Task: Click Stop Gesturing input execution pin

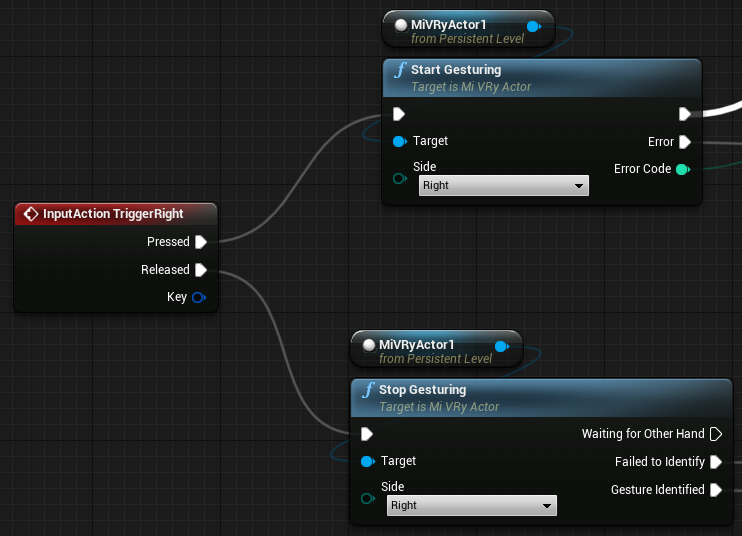Action: (367, 434)
